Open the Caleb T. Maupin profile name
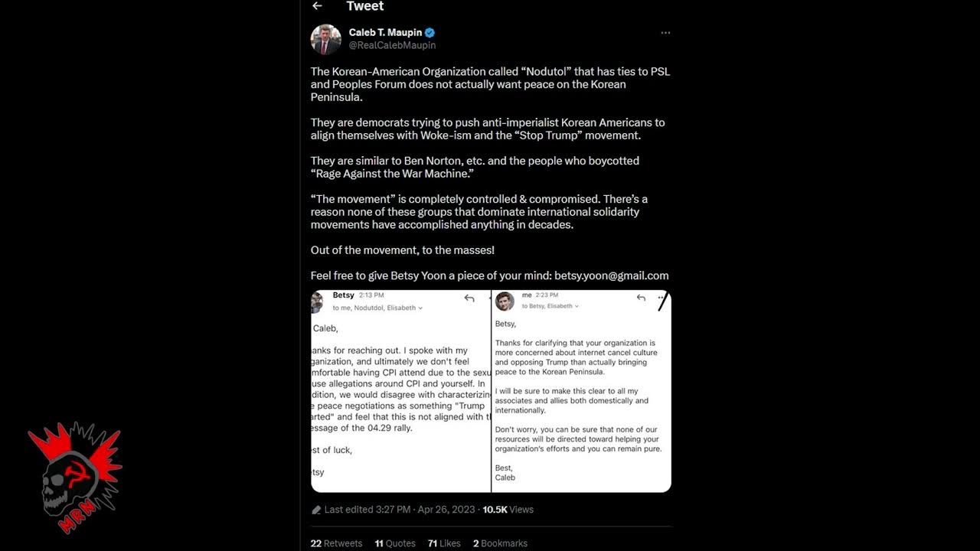980x551 pixels. coord(385,33)
